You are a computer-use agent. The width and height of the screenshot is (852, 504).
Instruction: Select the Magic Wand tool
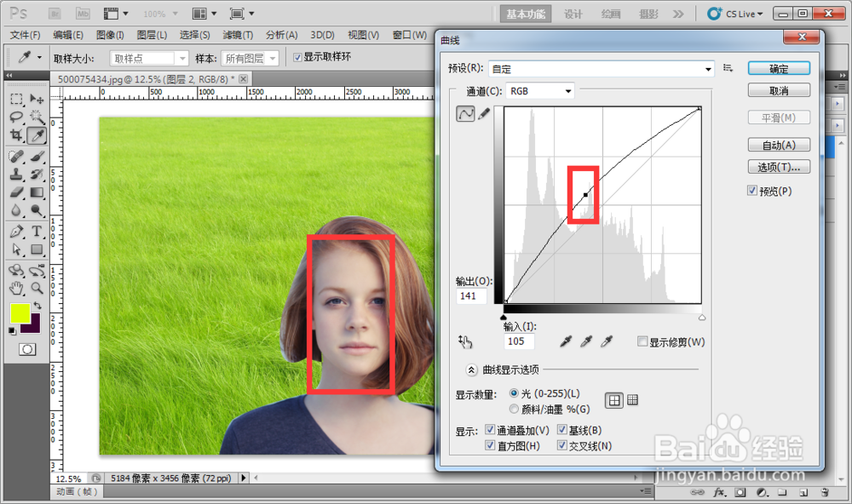click(x=37, y=117)
